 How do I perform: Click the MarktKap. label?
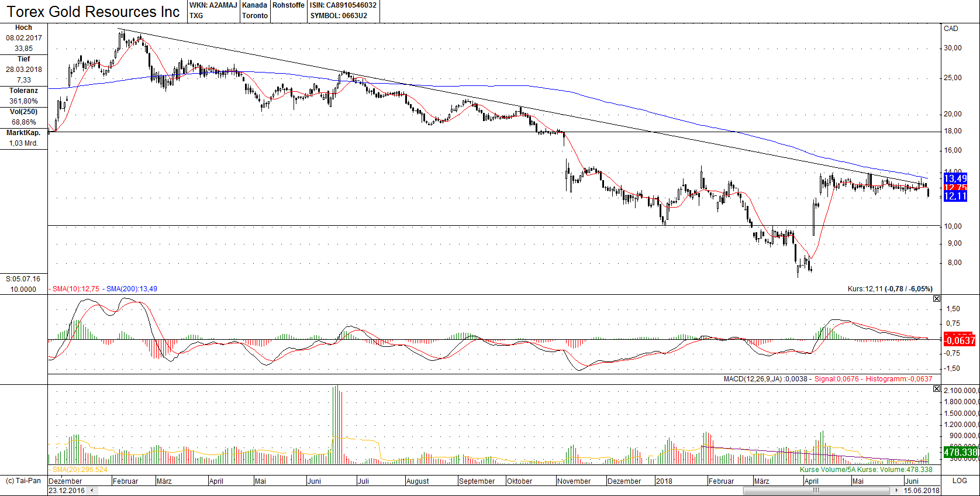click(x=23, y=133)
